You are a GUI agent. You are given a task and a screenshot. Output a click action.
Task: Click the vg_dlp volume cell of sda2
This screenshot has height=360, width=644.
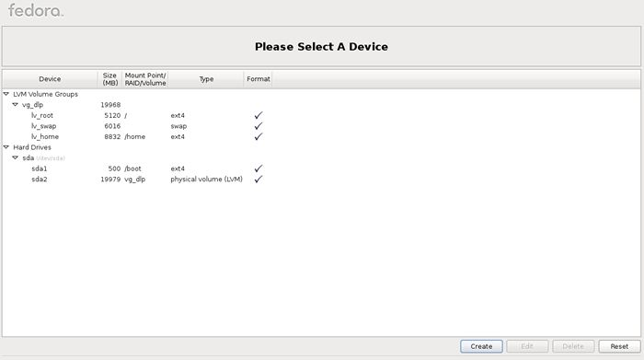coord(134,180)
